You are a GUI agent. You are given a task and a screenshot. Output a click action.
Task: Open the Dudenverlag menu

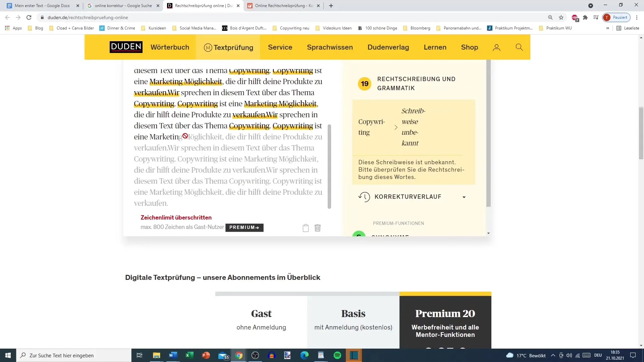click(388, 47)
